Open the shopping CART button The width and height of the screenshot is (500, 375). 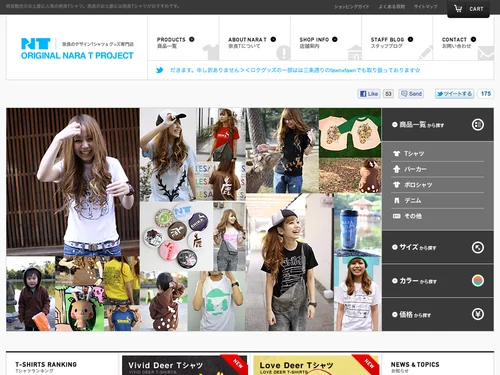click(x=468, y=9)
